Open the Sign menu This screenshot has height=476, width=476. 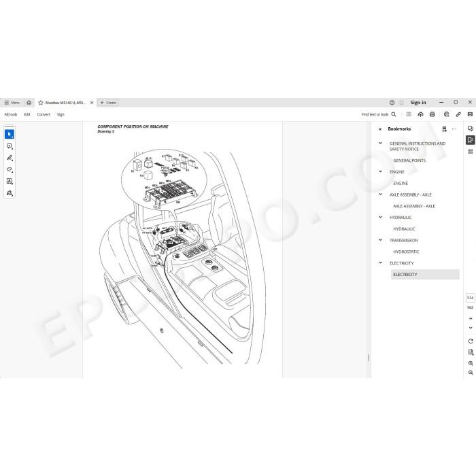point(61,114)
